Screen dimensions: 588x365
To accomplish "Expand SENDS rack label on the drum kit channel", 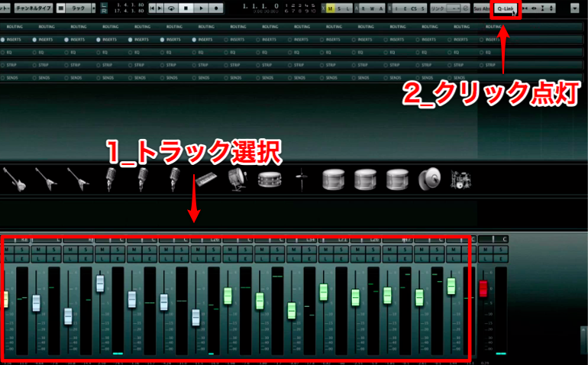I will pyautogui.click(x=459, y=78).
